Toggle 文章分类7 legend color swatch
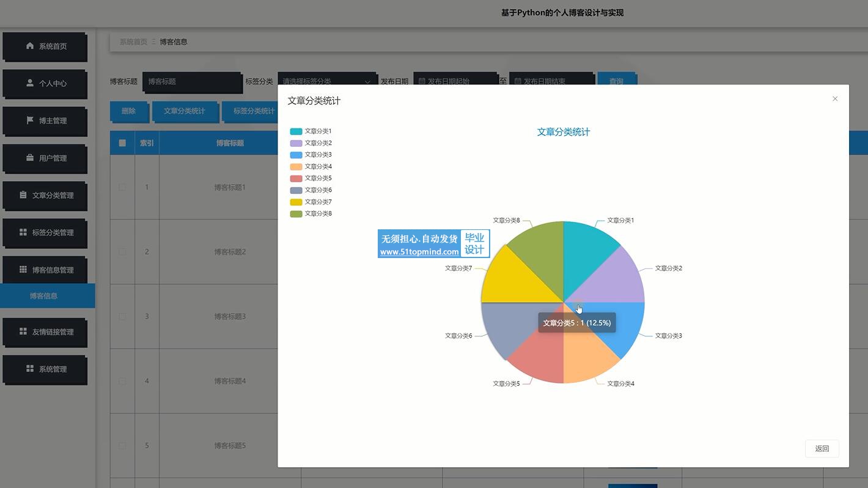Screen dimensions: 868x488 (x=296, y=202)
